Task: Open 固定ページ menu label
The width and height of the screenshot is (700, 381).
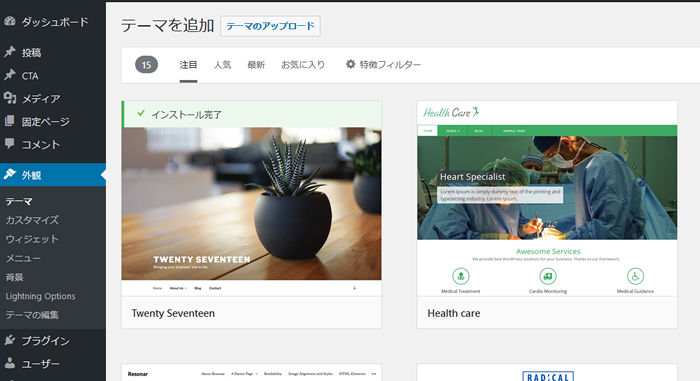Action: 46,121
